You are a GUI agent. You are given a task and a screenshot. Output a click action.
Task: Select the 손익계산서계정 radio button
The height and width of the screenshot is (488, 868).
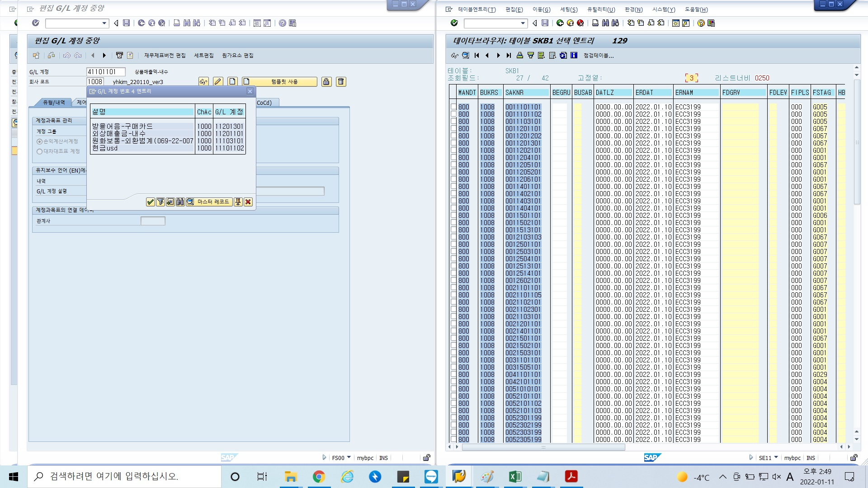(x=39, y=141)
